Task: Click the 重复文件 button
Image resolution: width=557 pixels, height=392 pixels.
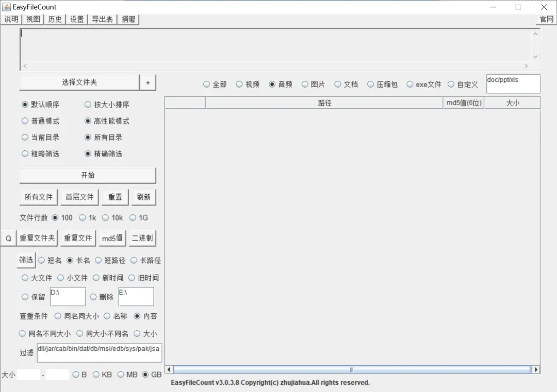Action: [78, 238]
